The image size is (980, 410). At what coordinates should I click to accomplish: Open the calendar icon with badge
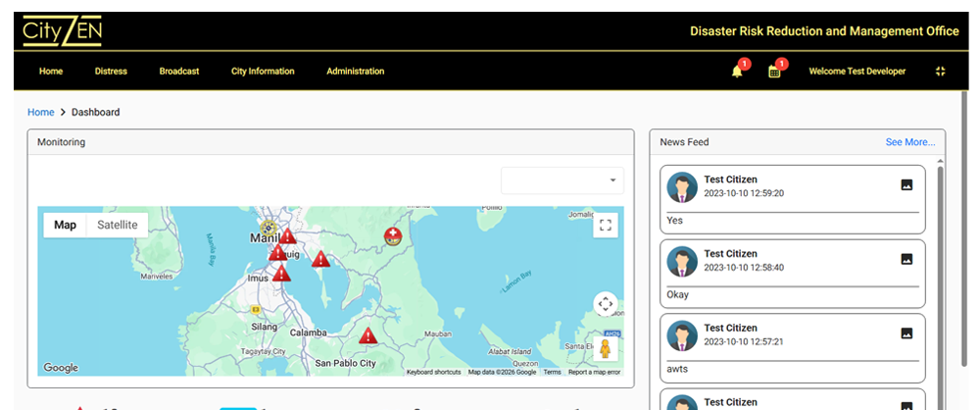774,72
